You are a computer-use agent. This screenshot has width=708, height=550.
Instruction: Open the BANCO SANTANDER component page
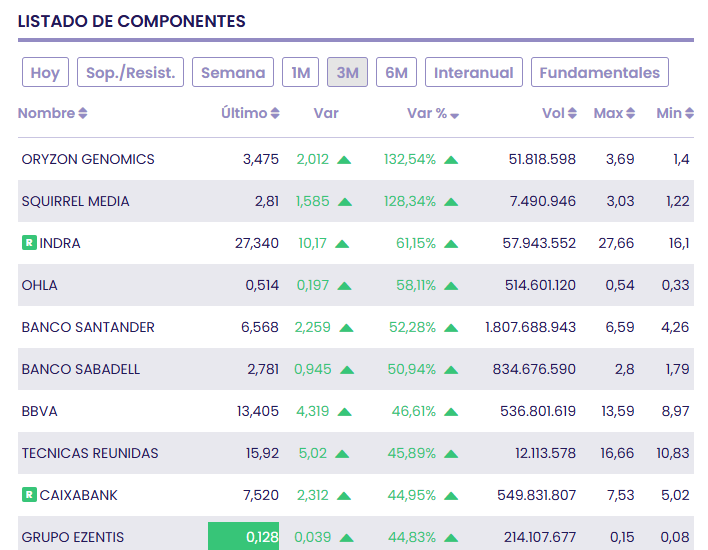(x=88, y=327)
